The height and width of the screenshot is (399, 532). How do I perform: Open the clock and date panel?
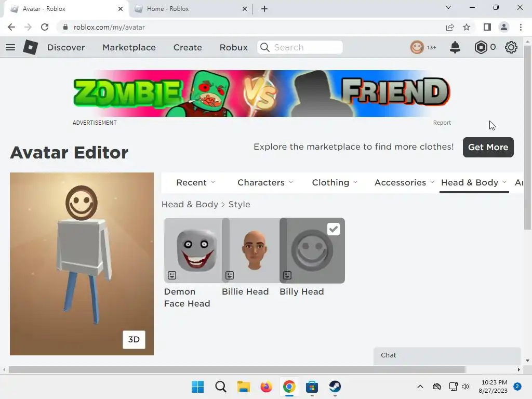coord(494,387)
